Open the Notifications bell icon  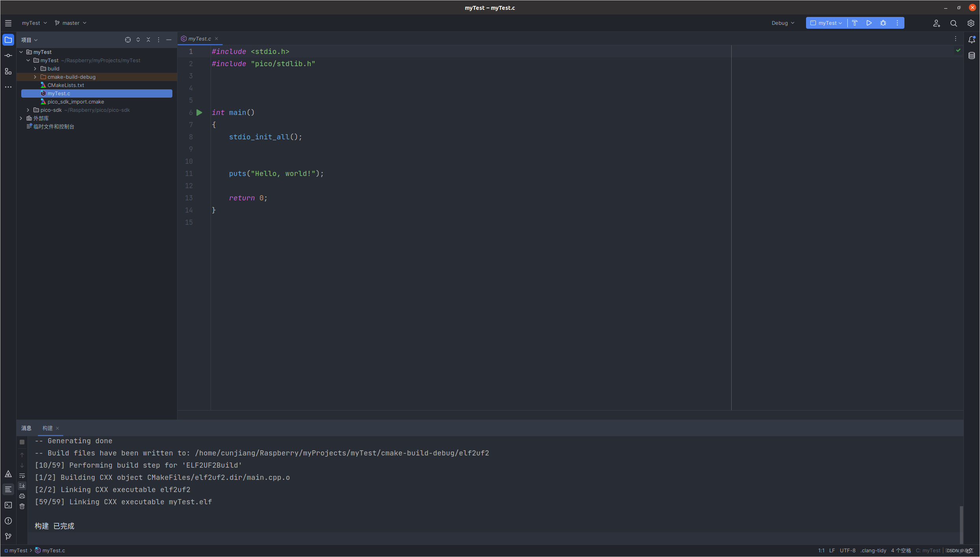click(x=971, y=39)
